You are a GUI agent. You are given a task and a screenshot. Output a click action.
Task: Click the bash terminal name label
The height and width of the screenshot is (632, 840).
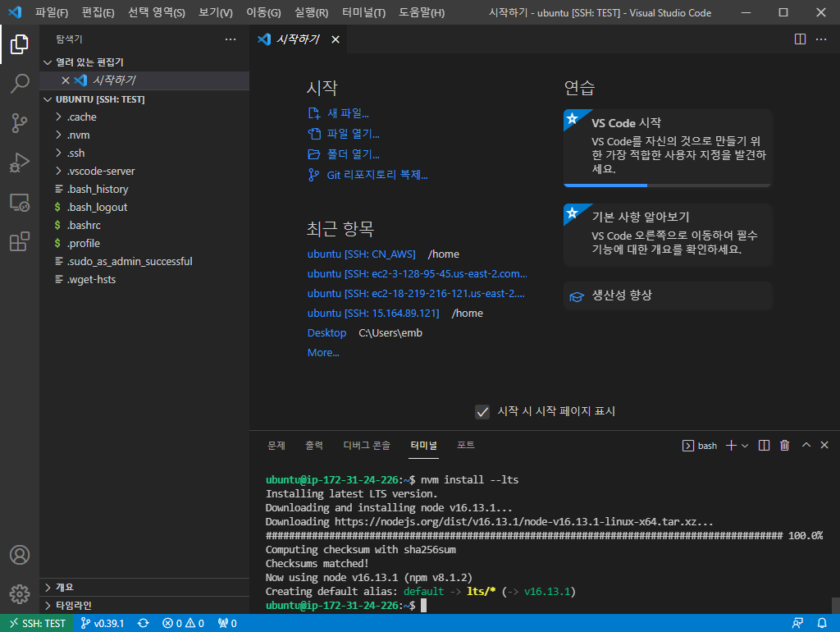(x=707, y=446)
